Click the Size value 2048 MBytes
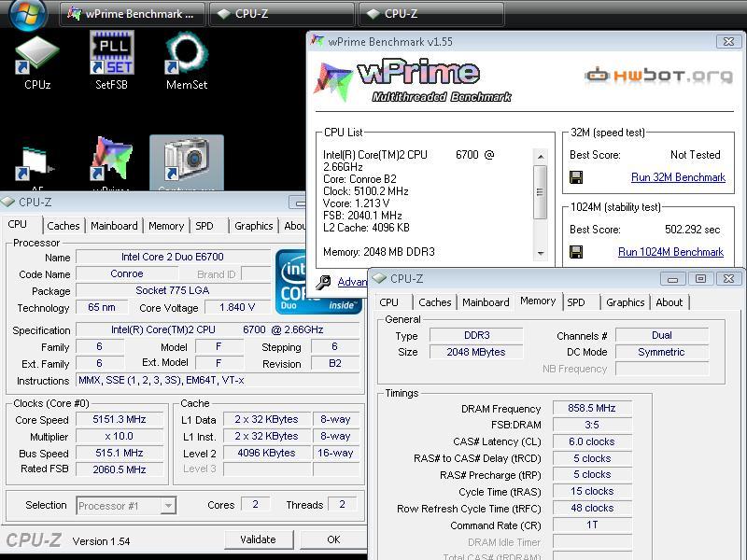The height and width of the screenshot is (560, 747). (476, 352)
